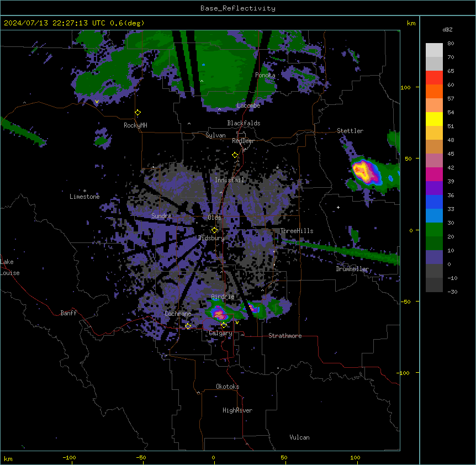Click the storm cell core north of Calgary

click(219, 314)
